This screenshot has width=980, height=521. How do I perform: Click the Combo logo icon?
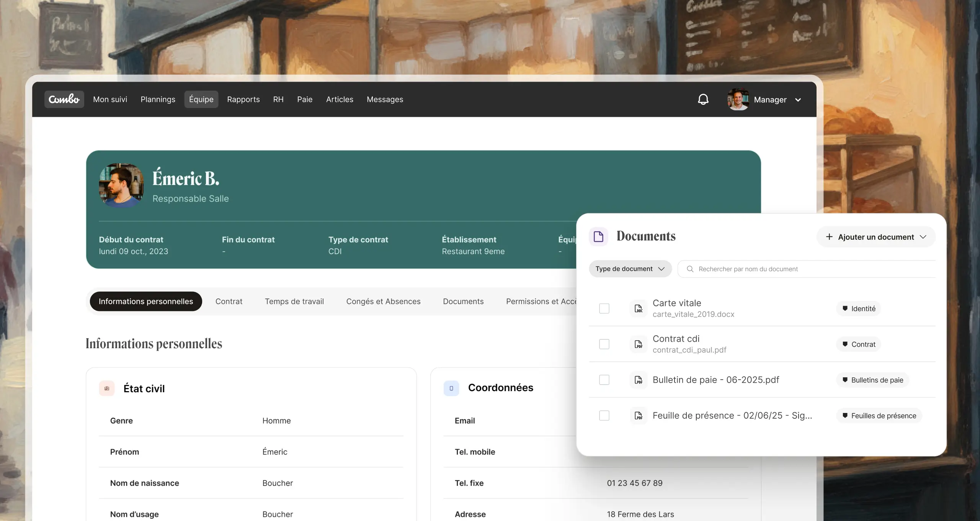click(x=64, y=99)
